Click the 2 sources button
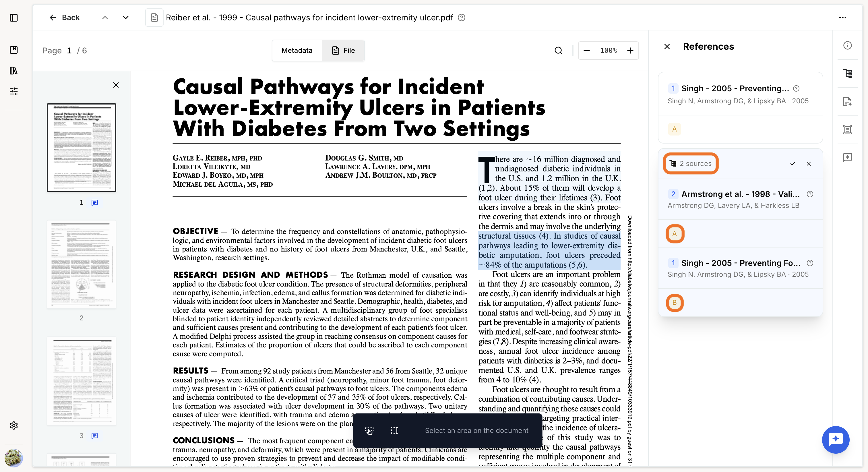Viewport: 868px width, 472px height. tap(690, 164)
